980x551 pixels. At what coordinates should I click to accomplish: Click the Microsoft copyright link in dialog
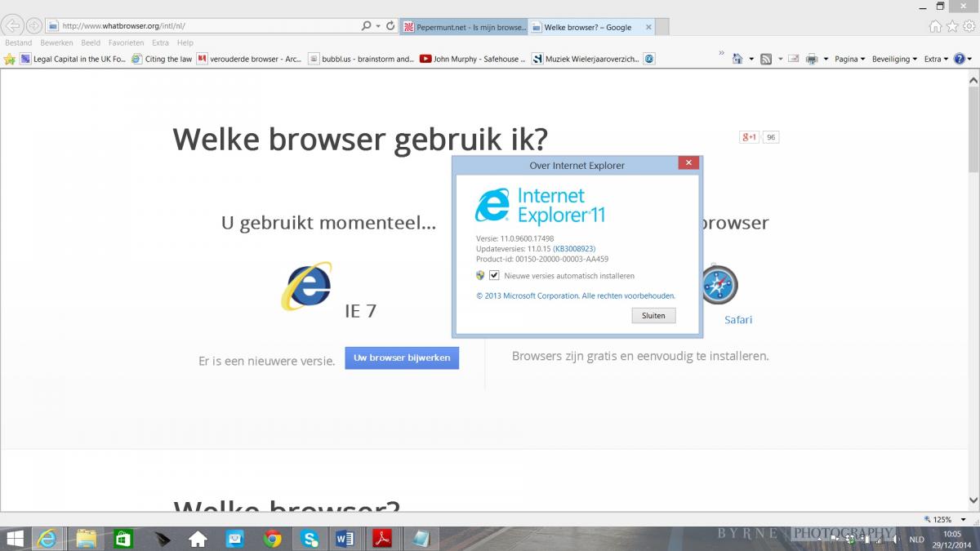pyautogui.click(x=576, y=295)
